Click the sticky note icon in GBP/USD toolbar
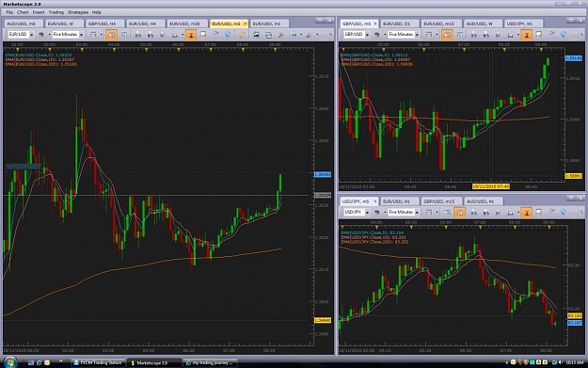This screenshot has width=588, height=368. coord(539,35)
